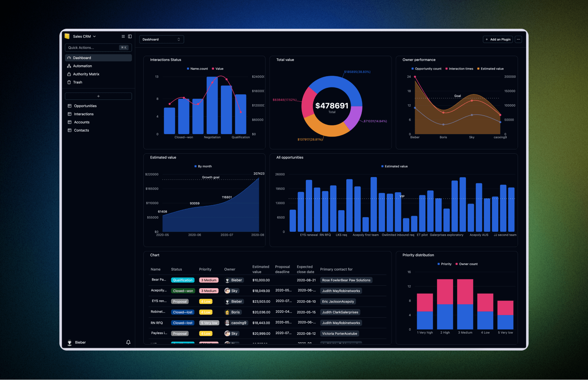Viewport: 588px width, 380px height.
Task: Click the Contacts table icon
Action: (70, 130)
